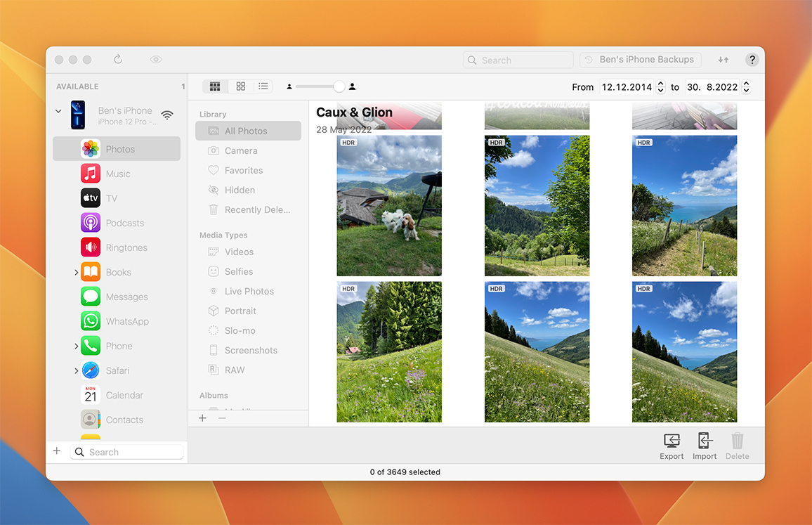
Task: Click the Import icon
Action: (705, 441)
